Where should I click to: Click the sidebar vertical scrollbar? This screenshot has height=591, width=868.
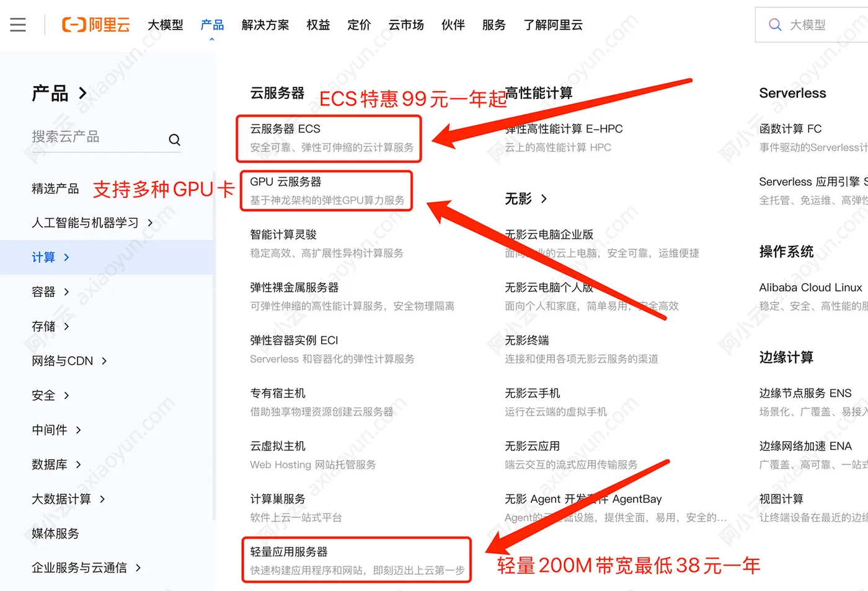point(214,346)
